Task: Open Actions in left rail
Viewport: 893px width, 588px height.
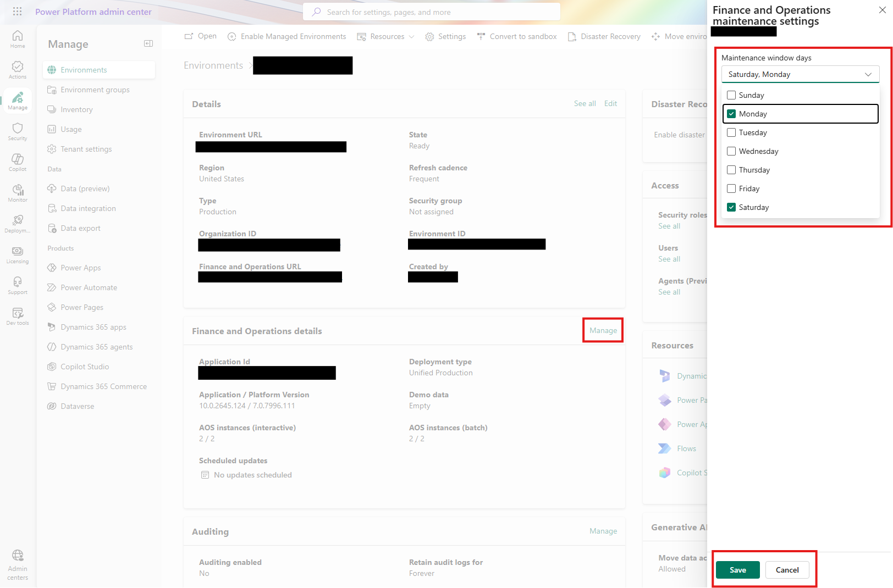Action: [x=18, y=70]
